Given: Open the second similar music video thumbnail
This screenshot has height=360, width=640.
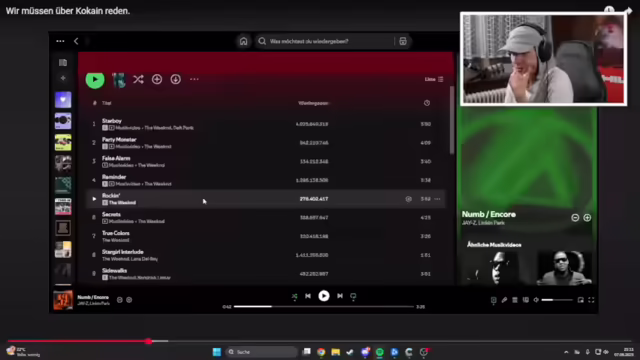Looking at the screenshot, I should (564, 268).
